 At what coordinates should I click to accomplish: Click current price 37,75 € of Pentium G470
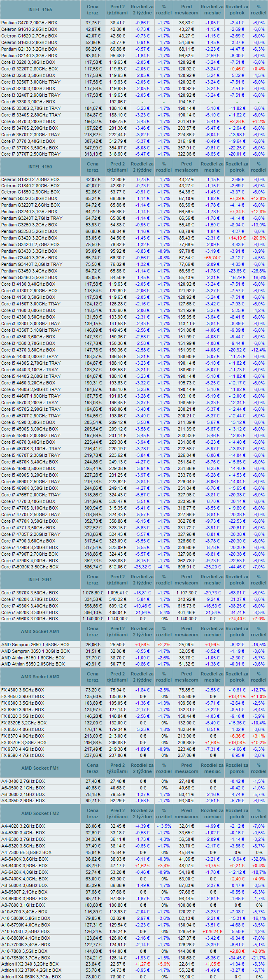(x=93, y=23)
